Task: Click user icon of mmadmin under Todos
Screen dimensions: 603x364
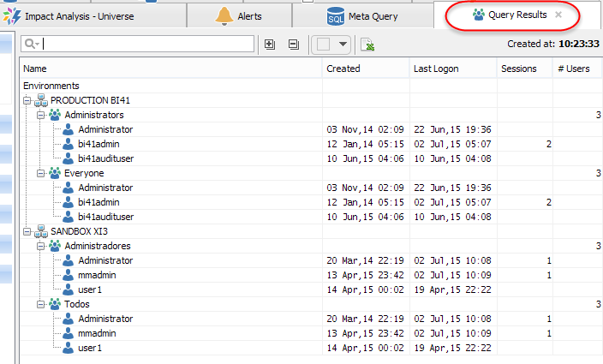Action: click(x=68, y=333)
